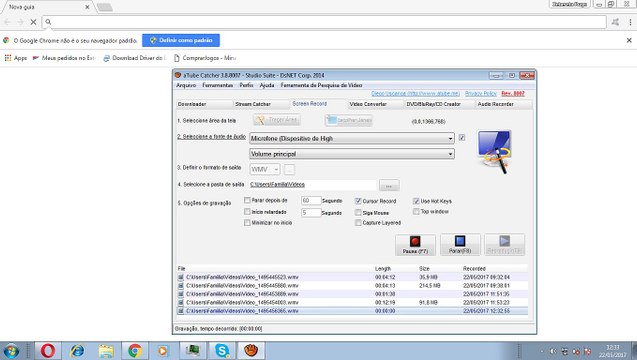Image resolution: width=637 pixels, height=360 pixels.
Task: Click Chrome's forward arrow
Action: click(x=20, y=22)
